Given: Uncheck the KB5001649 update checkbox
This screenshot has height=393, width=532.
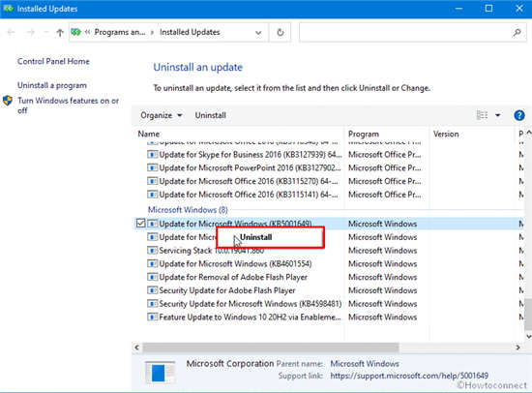Looking at the screenshot, I should 140,224.
